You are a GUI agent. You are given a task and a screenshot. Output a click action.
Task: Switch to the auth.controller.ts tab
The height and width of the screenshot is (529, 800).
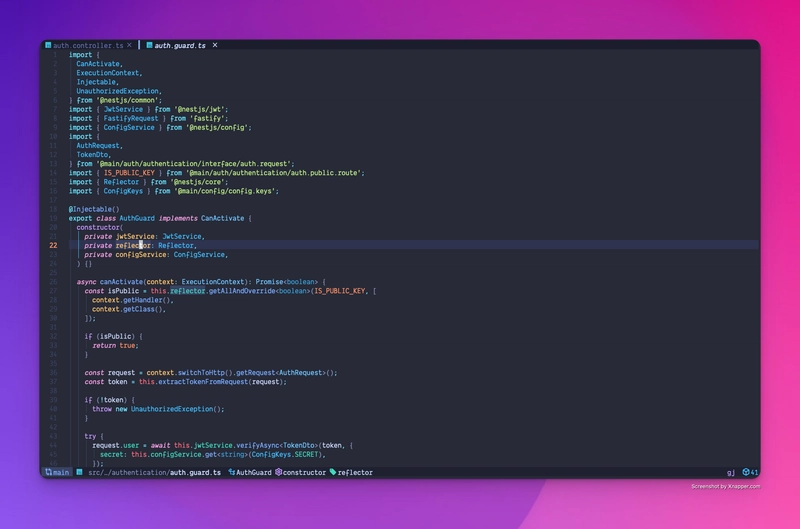[x=88, y=45]
